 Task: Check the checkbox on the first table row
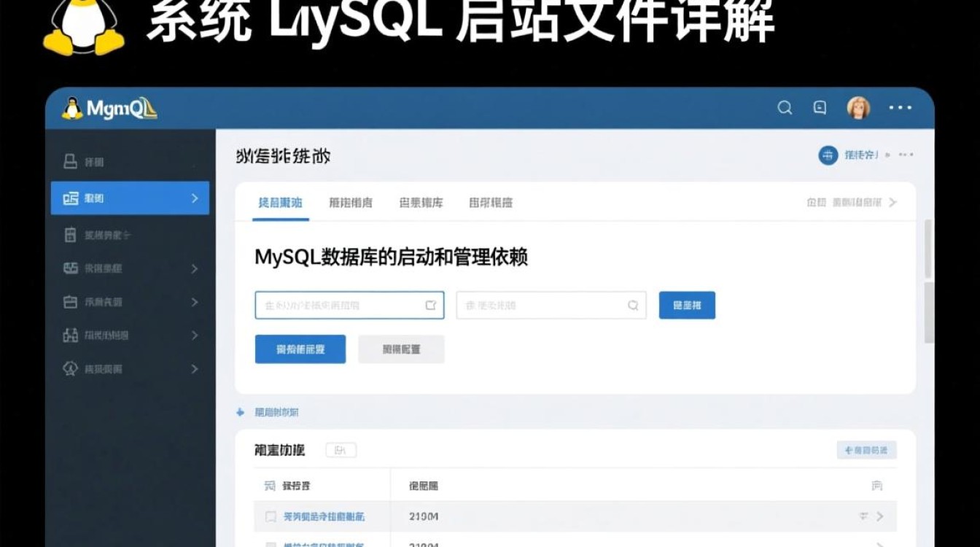coord(271,516)
